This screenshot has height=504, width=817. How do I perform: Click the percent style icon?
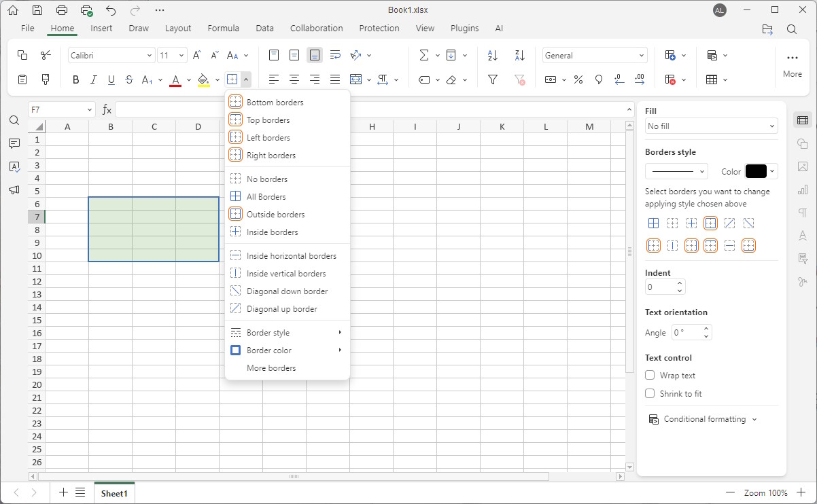tap(578, 80)
